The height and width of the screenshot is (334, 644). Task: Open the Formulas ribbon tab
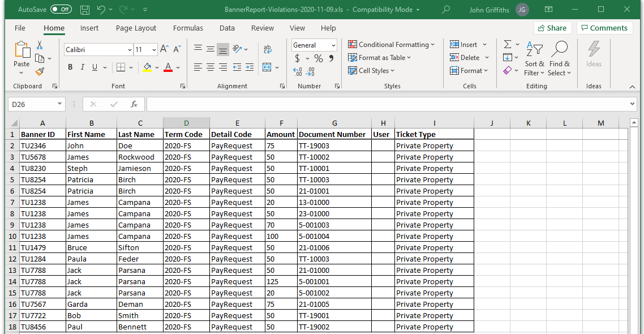pyautogui.click(x=188, y=28)
